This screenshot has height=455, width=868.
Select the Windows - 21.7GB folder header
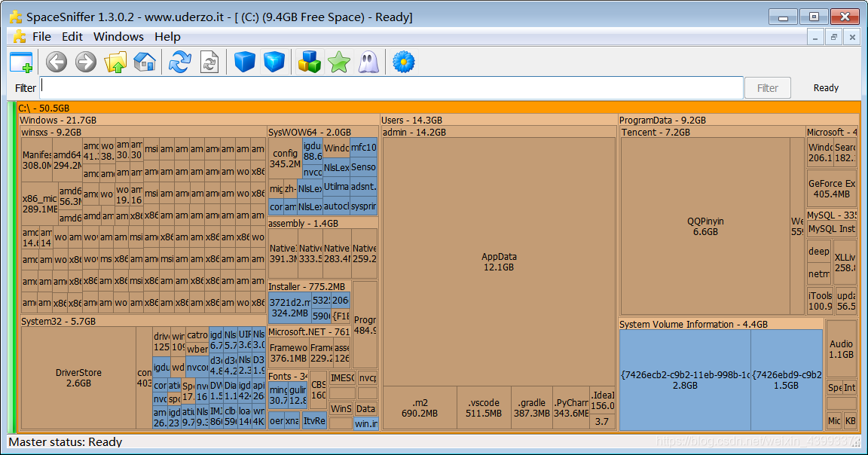click(199, 120)
